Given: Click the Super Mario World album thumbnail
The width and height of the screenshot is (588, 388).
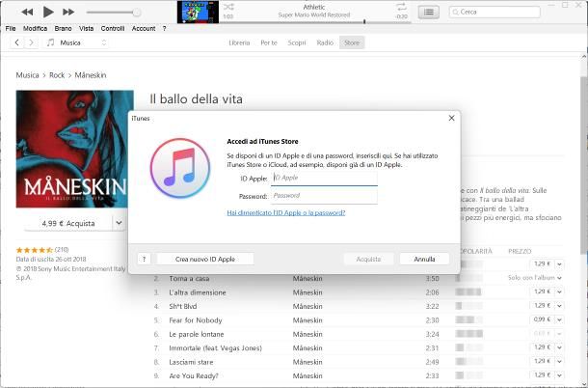Looking at the screenshot, I should pyautogui.click(x=198, y=12).
